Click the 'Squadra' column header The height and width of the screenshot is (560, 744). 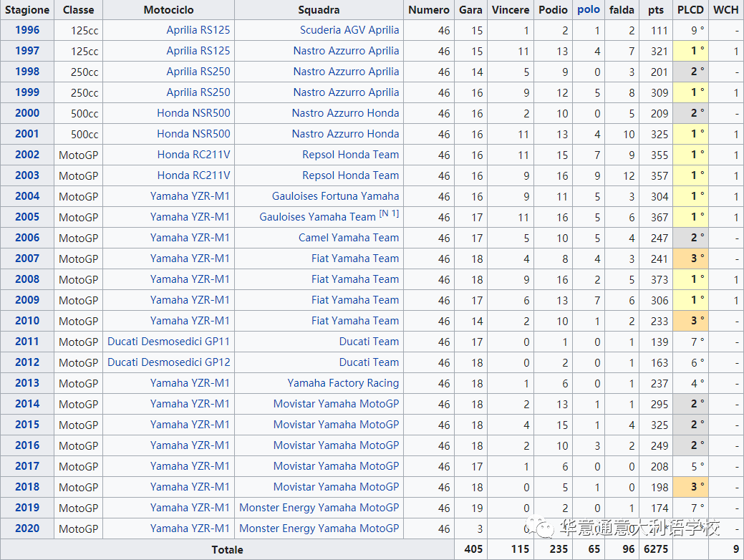tap(319, 9)
